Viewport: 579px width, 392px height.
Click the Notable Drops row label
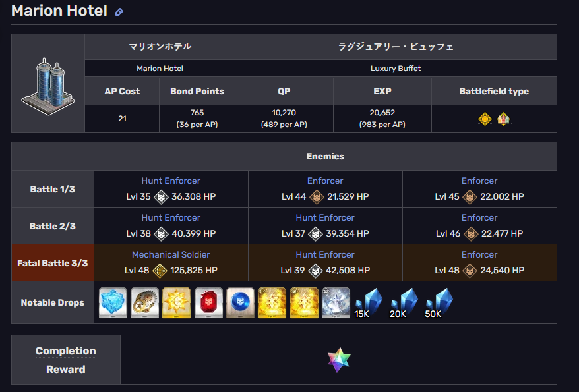53,303
